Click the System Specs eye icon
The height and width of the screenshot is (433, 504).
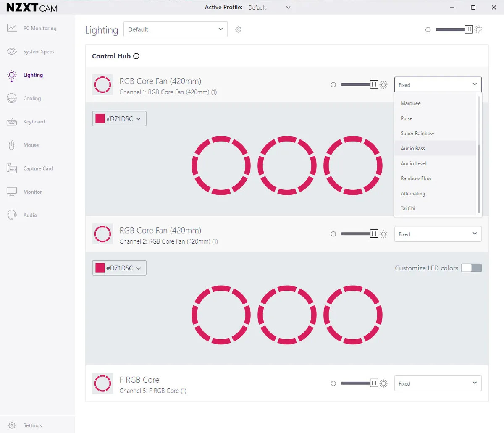tap(12, 52)
